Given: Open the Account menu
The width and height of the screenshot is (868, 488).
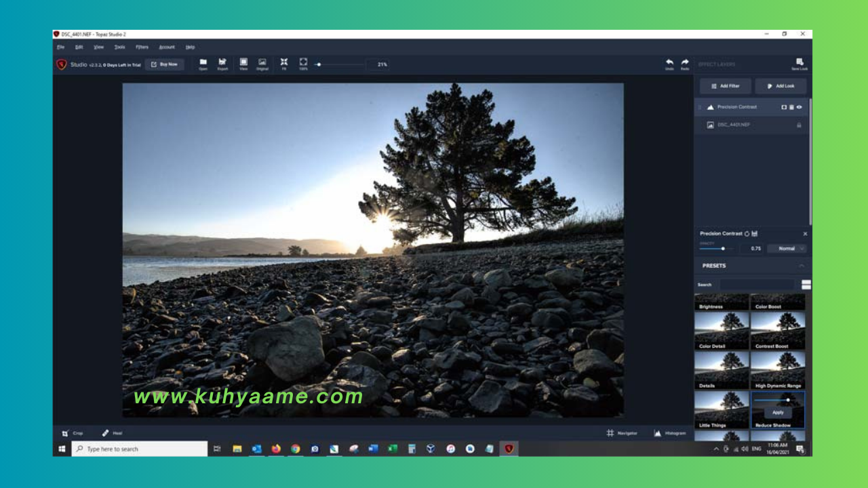Looking at the screenshot, I should [x=167, y=47].
